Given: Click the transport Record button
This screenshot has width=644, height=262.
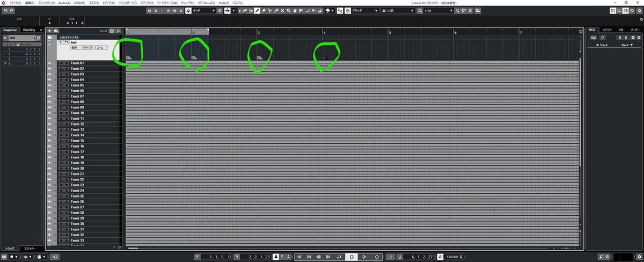Looking at the screenshot, I should coord(377,257).
